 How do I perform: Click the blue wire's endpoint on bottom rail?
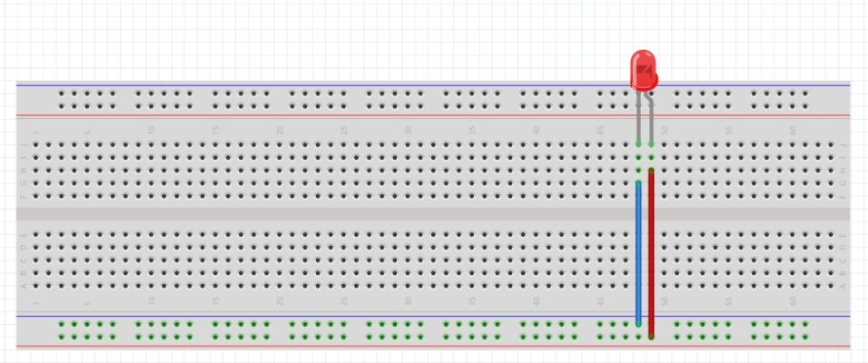pyautogui.click(x=638, y=323)
